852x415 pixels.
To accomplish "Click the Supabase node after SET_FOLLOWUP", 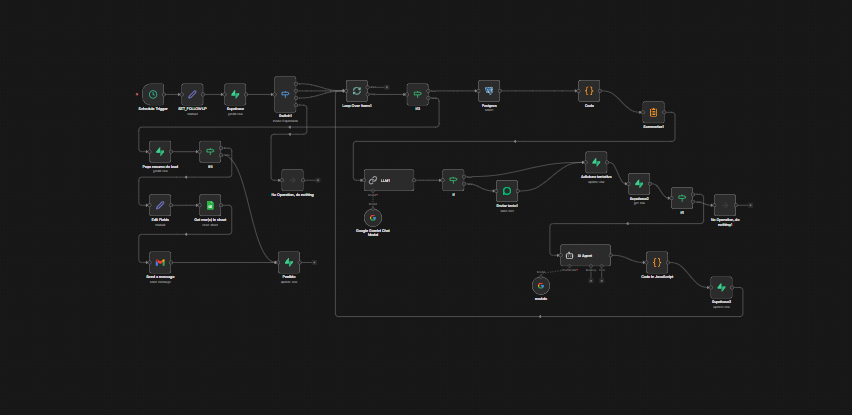I will (x=236, y=93).
